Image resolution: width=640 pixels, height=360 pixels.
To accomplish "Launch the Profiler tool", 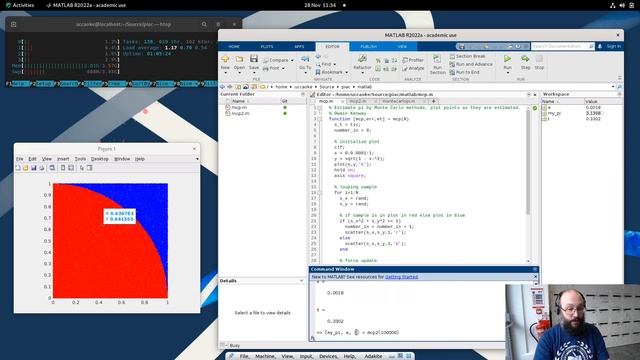I will point(413,60).
